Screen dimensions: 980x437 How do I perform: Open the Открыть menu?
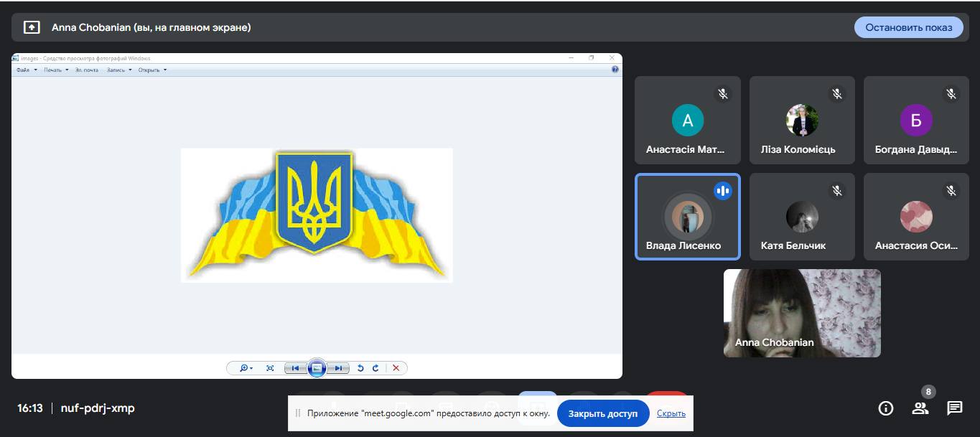point(151,70)
